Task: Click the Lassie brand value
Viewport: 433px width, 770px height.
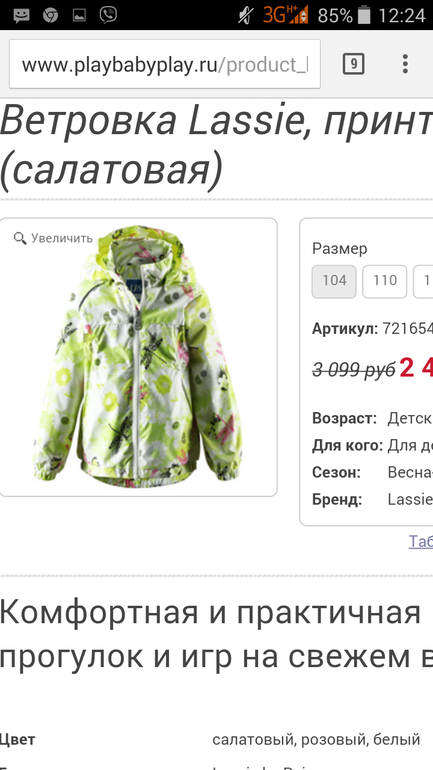Action: (410, 500)
